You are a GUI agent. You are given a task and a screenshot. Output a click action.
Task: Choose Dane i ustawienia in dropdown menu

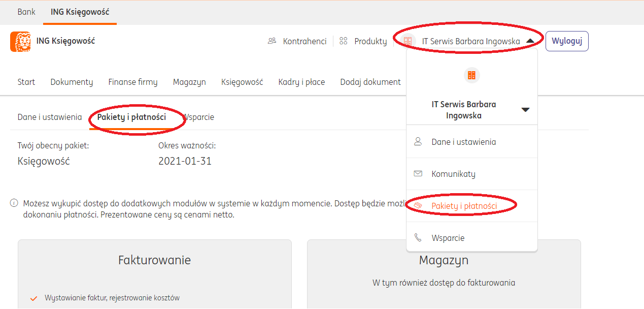[x=472, y=142]
